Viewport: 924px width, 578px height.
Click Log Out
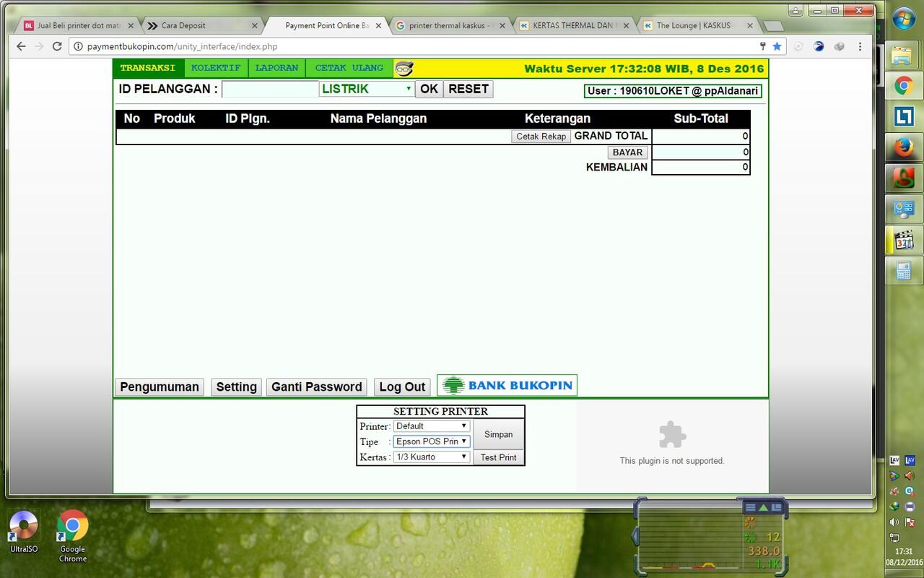(x=402, y=387)
